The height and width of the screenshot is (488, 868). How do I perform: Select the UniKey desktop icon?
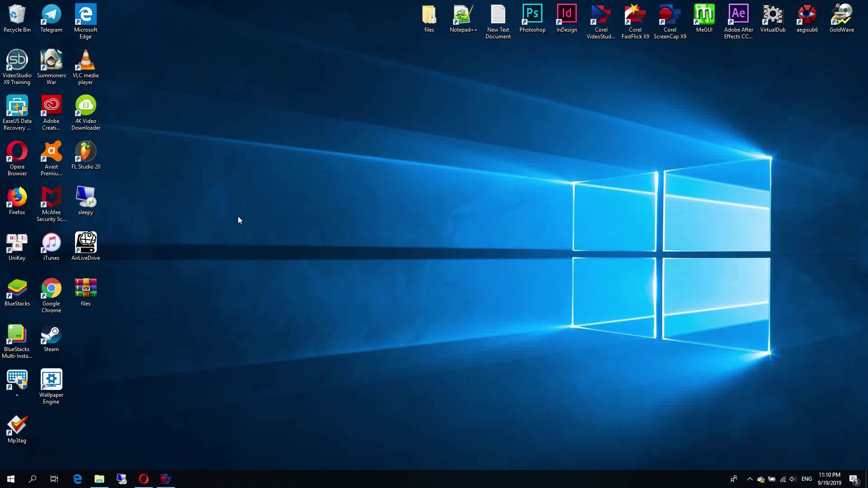17,246
